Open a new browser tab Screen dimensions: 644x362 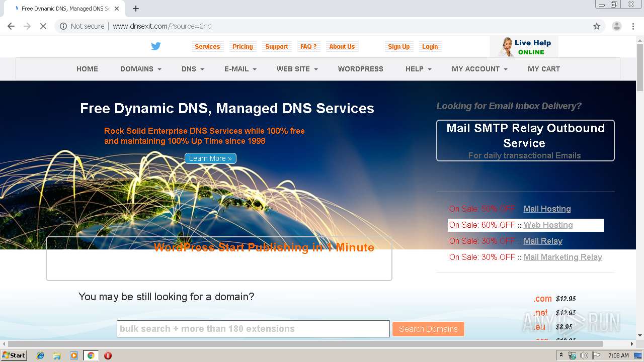(136, 9)
